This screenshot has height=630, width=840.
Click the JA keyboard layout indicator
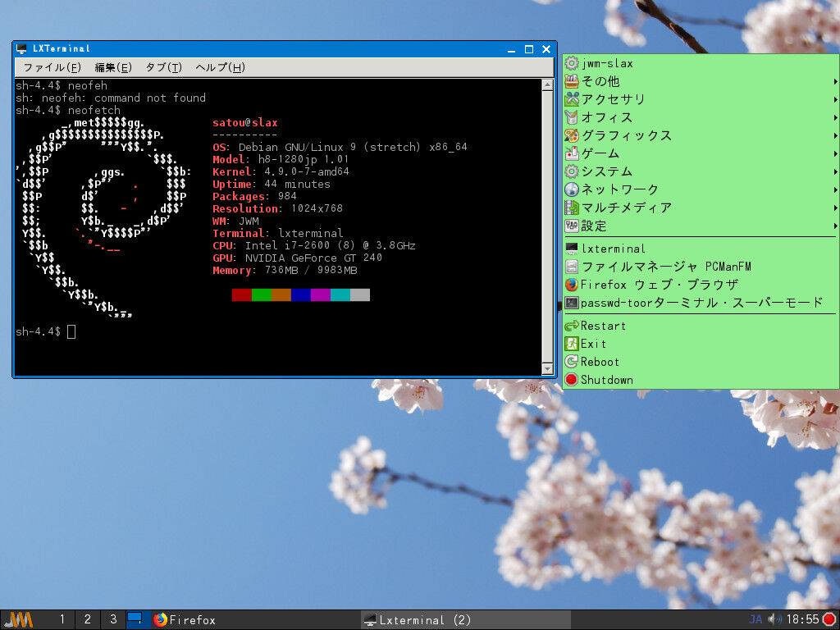pos(756,620)
